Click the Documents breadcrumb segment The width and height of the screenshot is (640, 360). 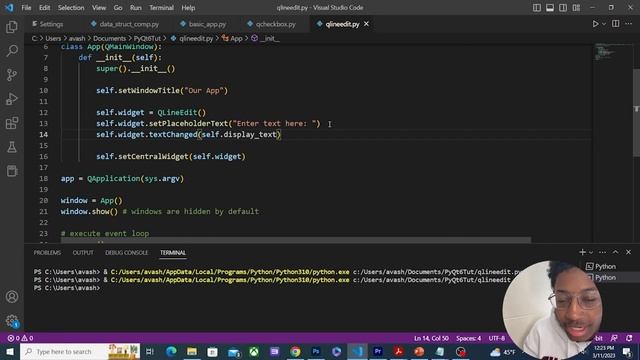(109, 38)
